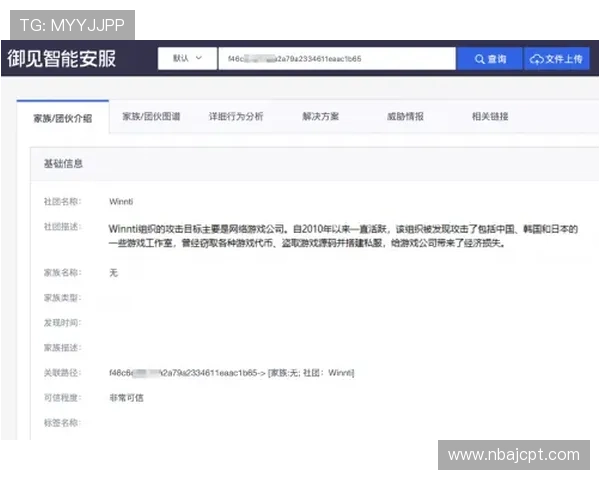Viewport: 600px width, 480px height.
Task: Focus the hash search input field
Action: [x=335, y=59]
